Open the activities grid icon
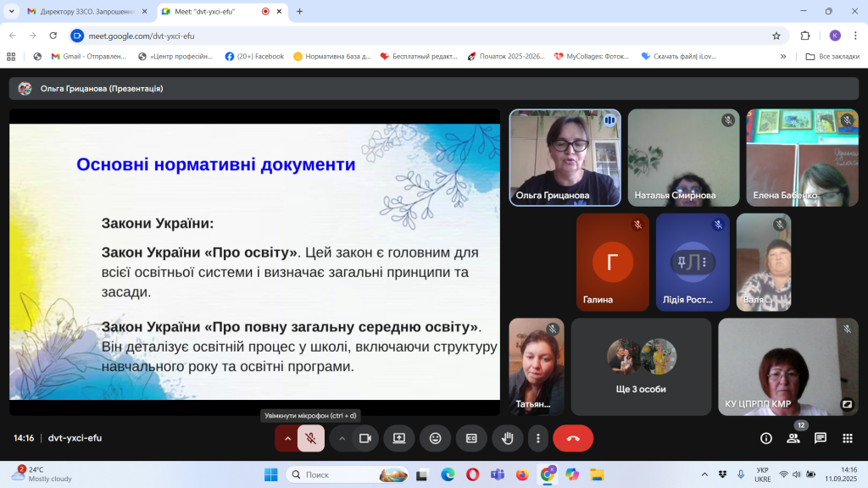 [x=848, y=438]
